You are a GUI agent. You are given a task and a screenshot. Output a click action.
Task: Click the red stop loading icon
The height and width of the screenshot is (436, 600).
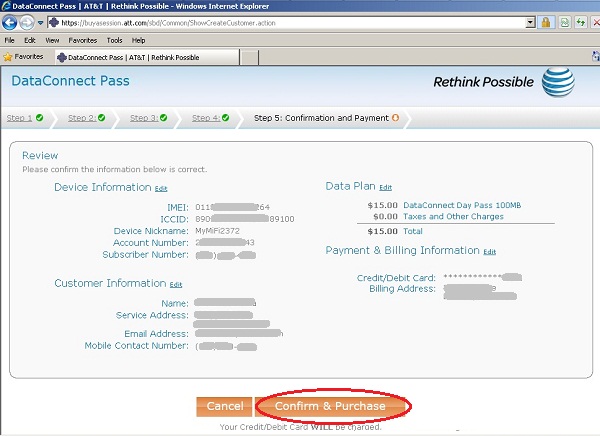tap(596, 23)
